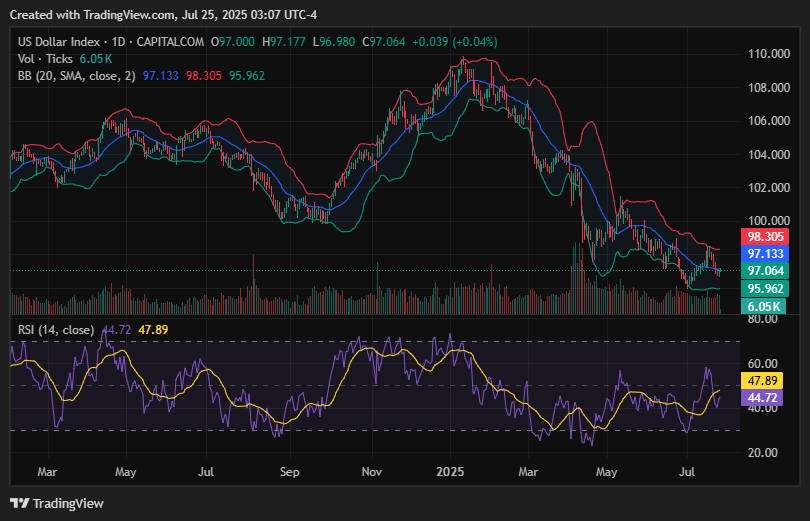Image resolution: width=810 pixels, height=521 pixels.
Task: Select the 'US Dollar Index · 1D · CAPITALCOM' title
Action: pyautogui.click(x=111, y=42)
